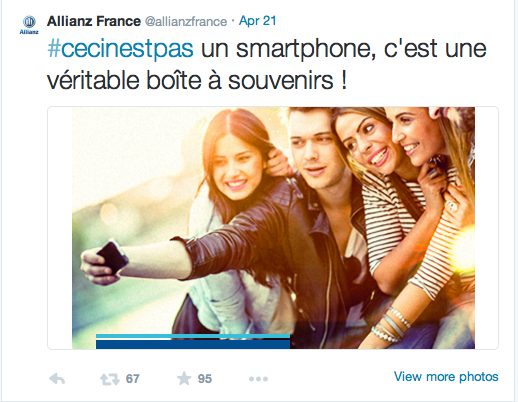Viewport: 518px width, 402px height.
Task: Open the Allianz France profile name
Action: coord(94,21)
